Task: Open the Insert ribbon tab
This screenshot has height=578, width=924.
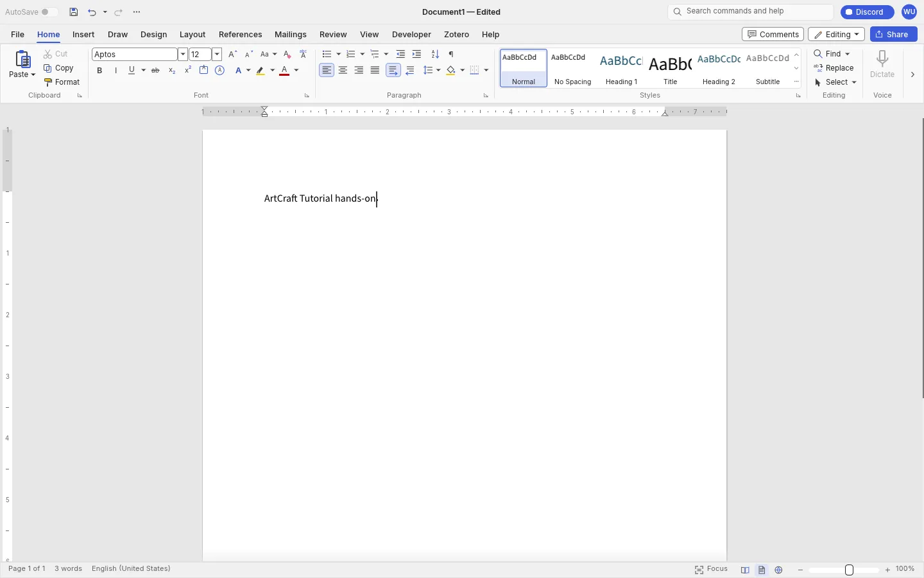Action: [83, 35]
